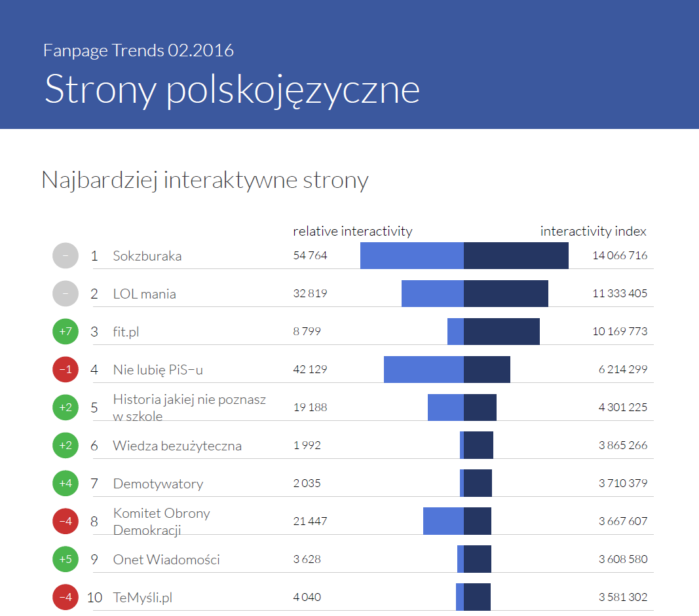
Task: Open the LOL mania page link
Action: [144, 294]
